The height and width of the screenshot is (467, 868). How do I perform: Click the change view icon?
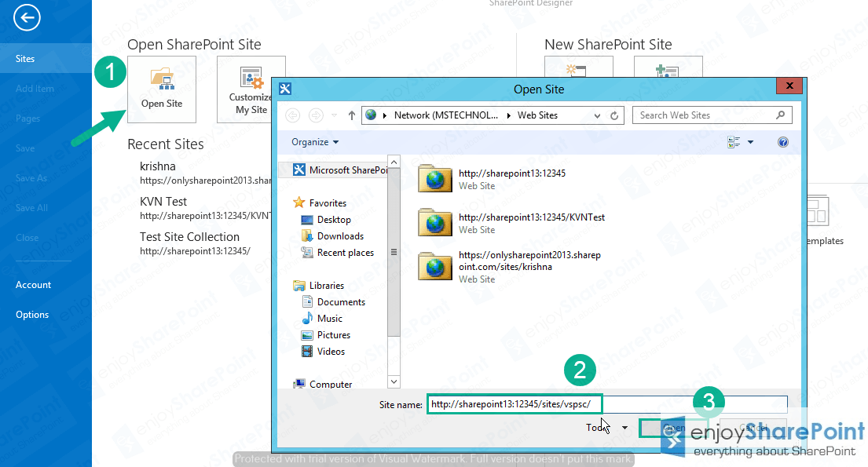[x=734, y=142]
